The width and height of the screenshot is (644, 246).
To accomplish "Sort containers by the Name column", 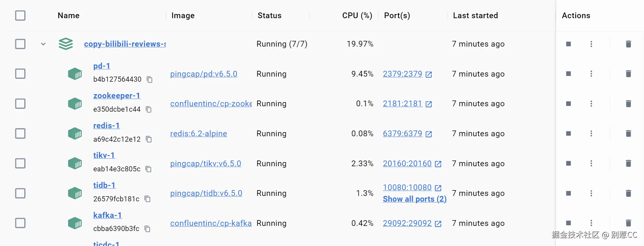I will coord(68,15).
